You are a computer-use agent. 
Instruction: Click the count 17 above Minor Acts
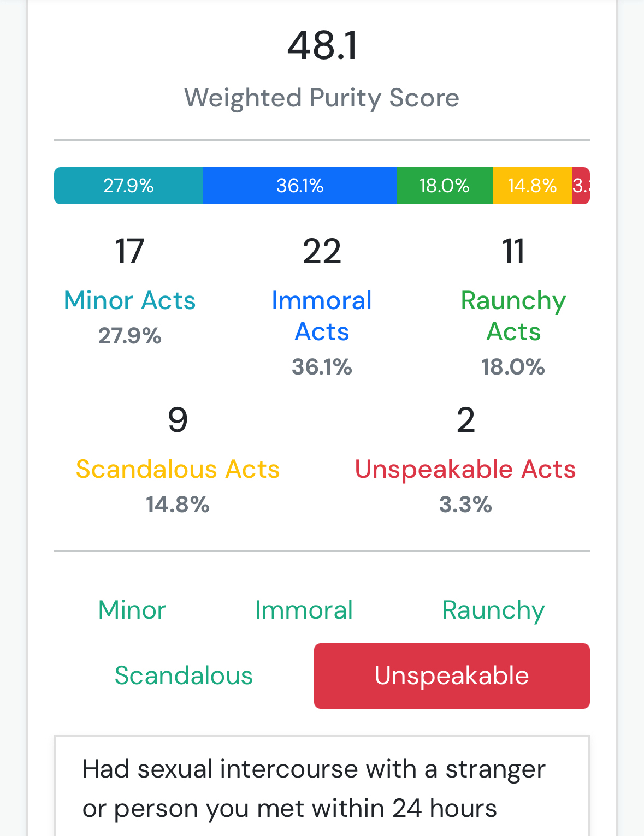coord(129,251)
